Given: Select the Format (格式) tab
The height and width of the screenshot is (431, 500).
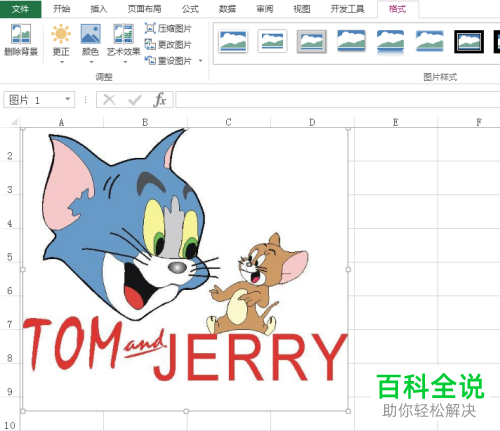Looking at the screenshot, I should click(x=398, y=9).
